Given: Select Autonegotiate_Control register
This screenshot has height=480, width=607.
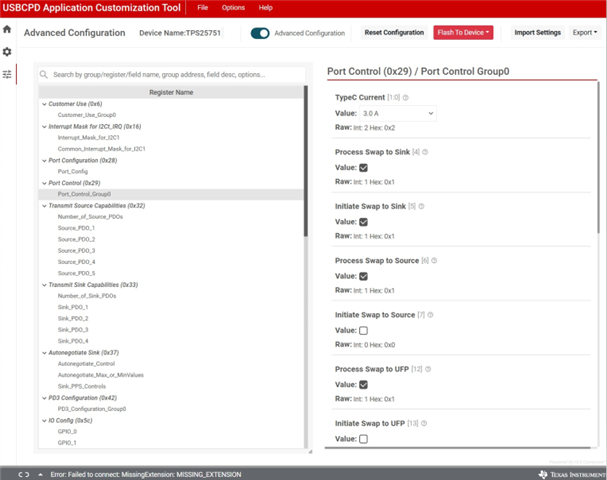Looking at the screenshot, I should tap(86, 364).
